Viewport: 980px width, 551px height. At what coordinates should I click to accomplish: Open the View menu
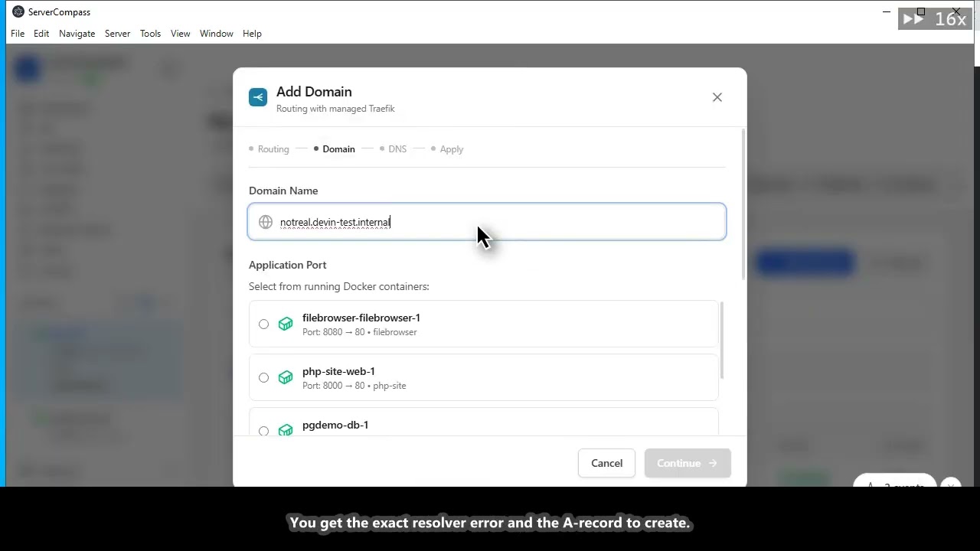[x=181, y=34]
